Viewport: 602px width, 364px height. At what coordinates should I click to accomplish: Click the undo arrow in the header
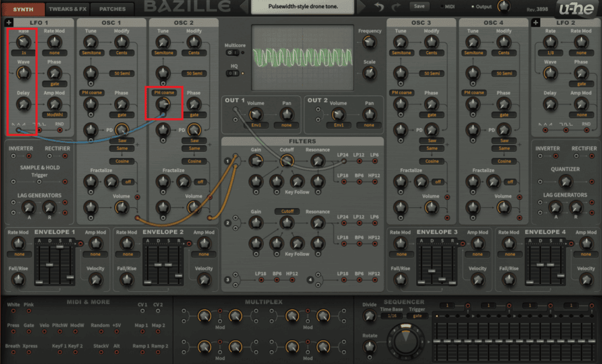pos(379,7)
